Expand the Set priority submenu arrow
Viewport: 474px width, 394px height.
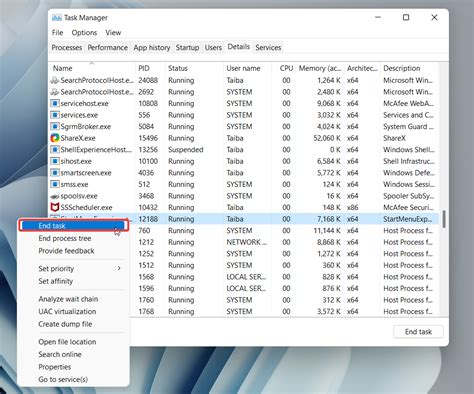pyautogui.click(x=119, y=268)
